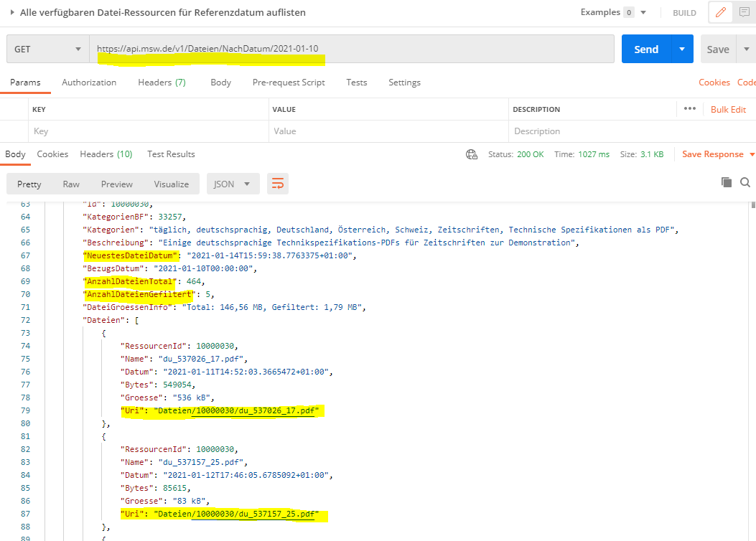This screenshot has height=541, width=756.
Task: Expand the Send button dropdown arrow
Action: tap(682, 49)
